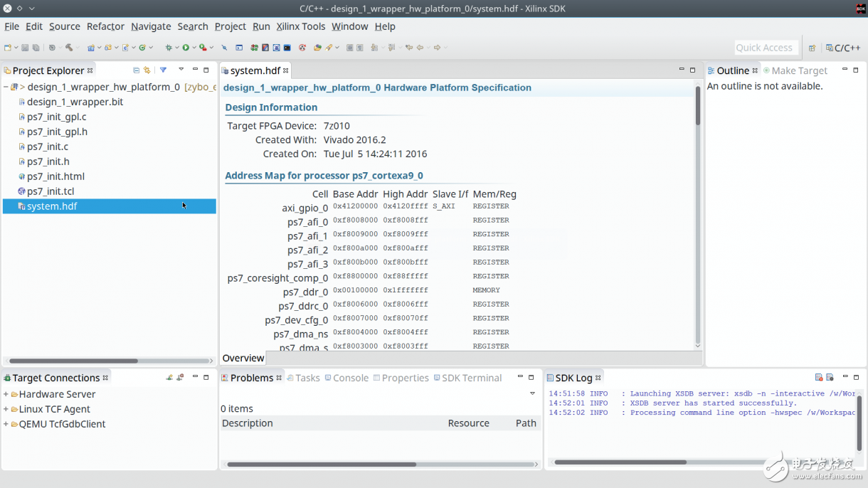Click the Debug bug icon in toolbar

point(169,48)
